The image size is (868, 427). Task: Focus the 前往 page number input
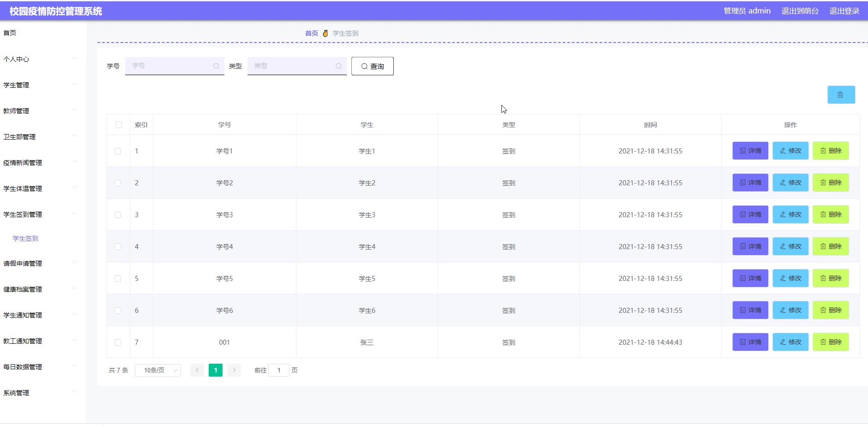click(279, 370)
